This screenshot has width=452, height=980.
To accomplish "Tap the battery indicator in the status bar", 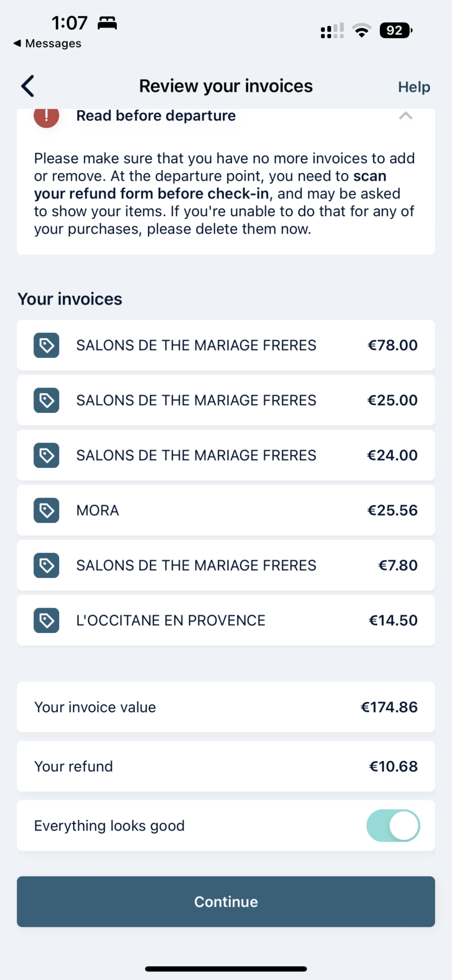I will pyautogui.click(x=396, y=31).
